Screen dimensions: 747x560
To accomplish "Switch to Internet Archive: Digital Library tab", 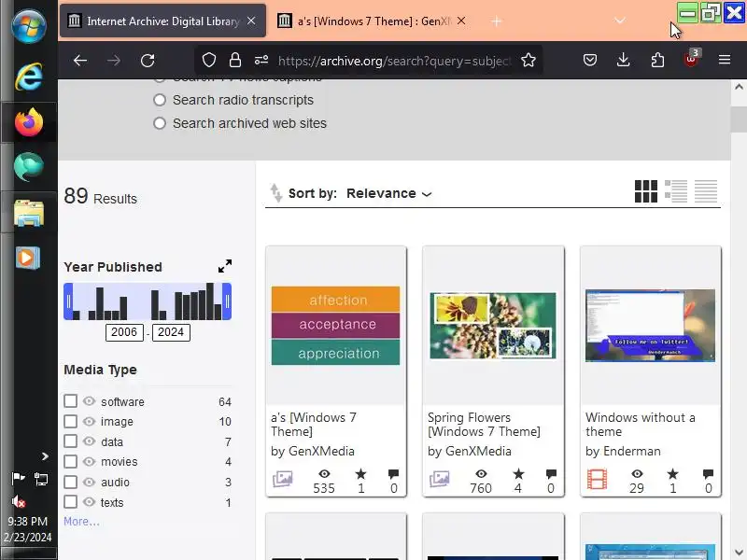I will [x=162, y=21].
